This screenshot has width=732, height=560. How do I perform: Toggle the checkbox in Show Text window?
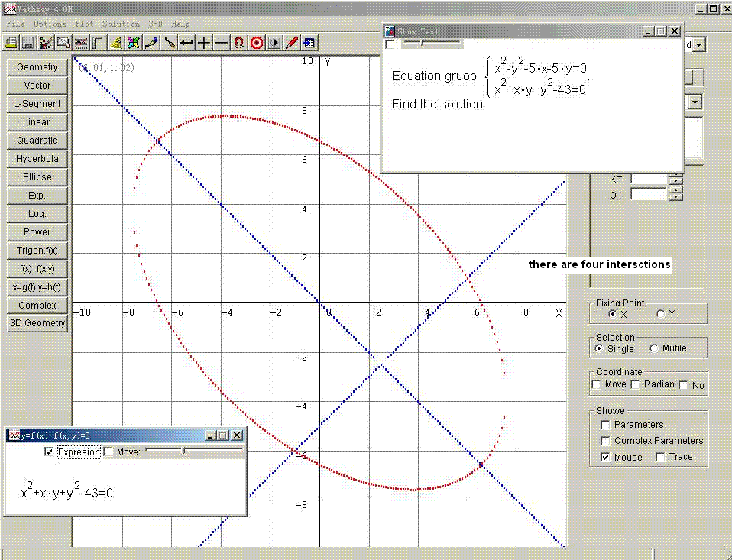click(390, 44)
